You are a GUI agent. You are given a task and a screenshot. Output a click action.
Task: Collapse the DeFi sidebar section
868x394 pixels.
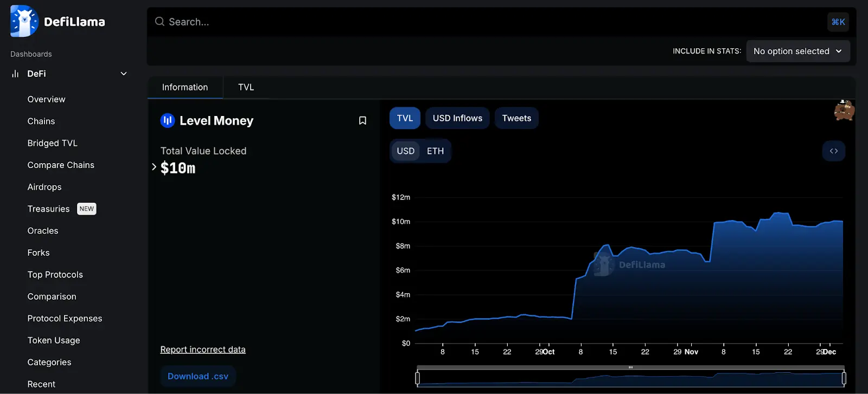pos(124,74)
